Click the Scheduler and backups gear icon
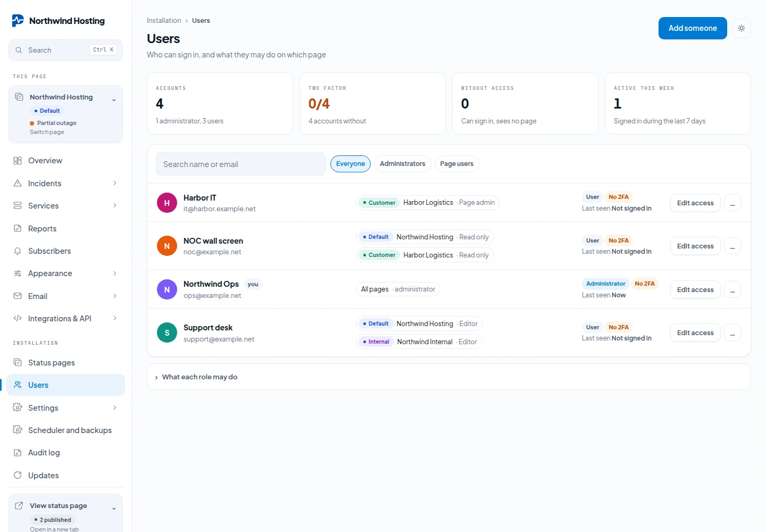766x532 pixels. point(18,430)
